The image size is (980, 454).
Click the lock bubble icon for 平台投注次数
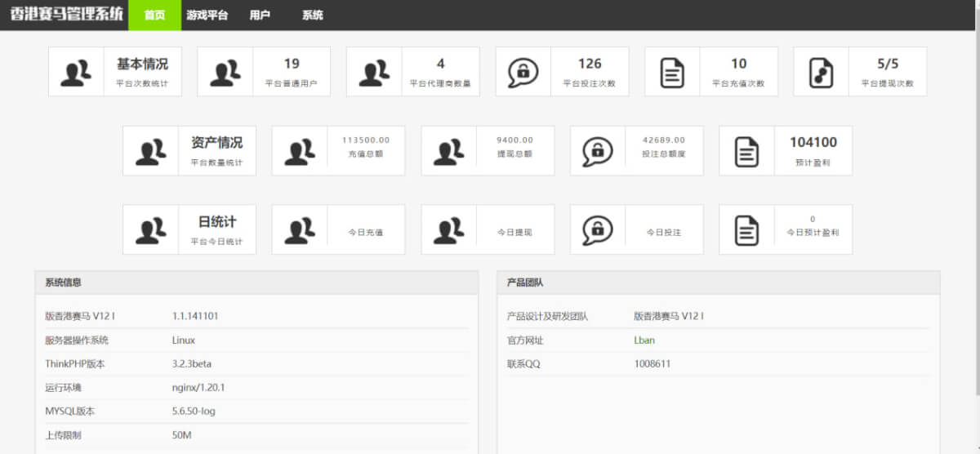[x=523, y=72]
